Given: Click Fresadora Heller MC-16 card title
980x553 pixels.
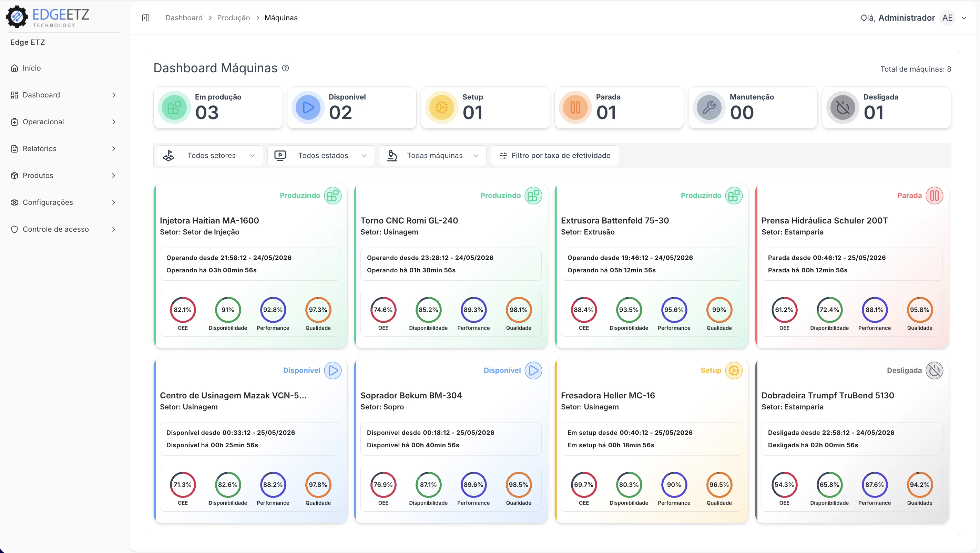Looking at the screenshot, I should tap(608, 396).
